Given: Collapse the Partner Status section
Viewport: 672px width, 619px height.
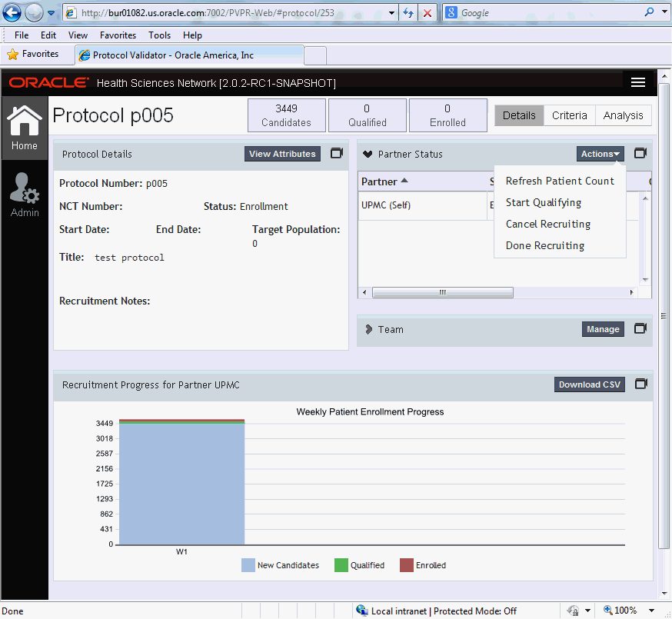Looking at the screenshot, I should (x=368, y=154).
